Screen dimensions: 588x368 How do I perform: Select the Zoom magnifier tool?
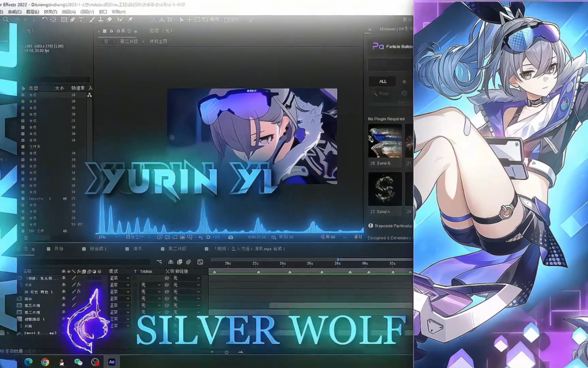tap(6, 19)
